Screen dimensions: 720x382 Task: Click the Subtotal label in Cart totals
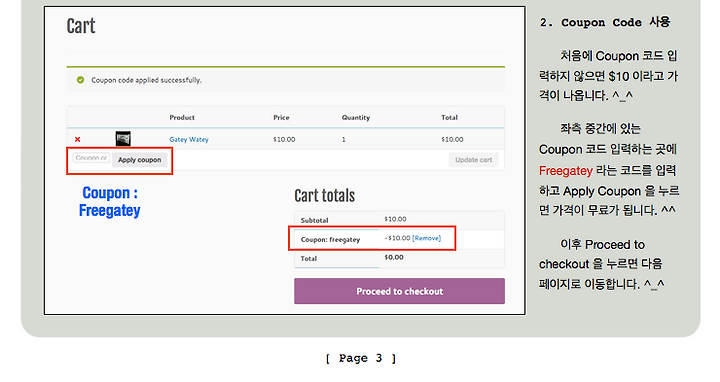pos(315,220)
